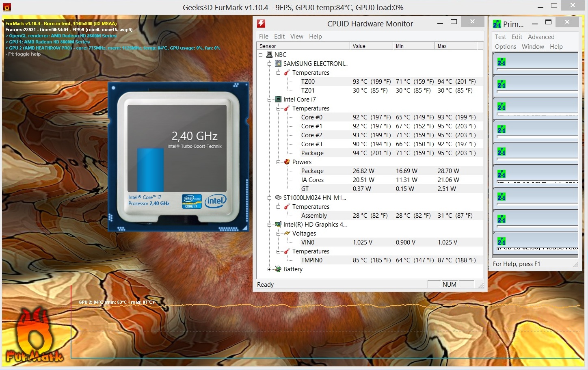Click the thermometer icon under ST1000LM024 drive
This screenshot has width=588, height=370.
287,206
